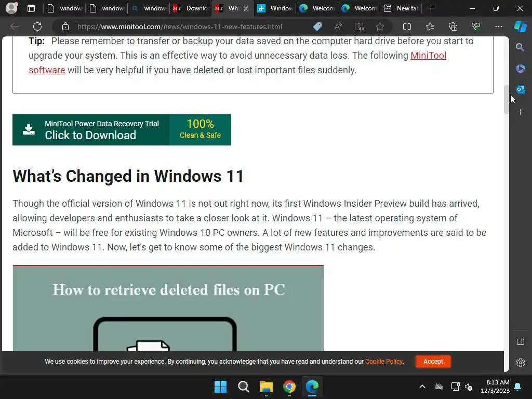Switch to the 'New tab' tab
The width and height of the screenshot is (532, 399).
[x=401, y=8]
